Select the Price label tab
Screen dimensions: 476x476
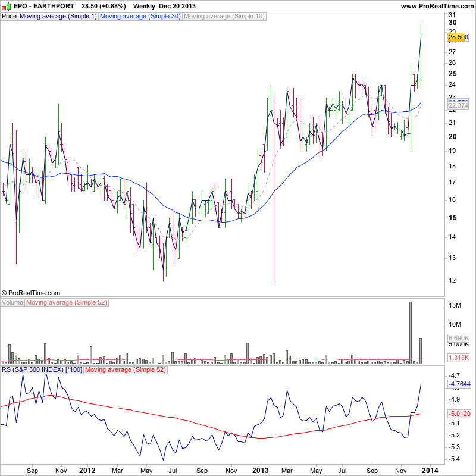[x=9, y=17]
